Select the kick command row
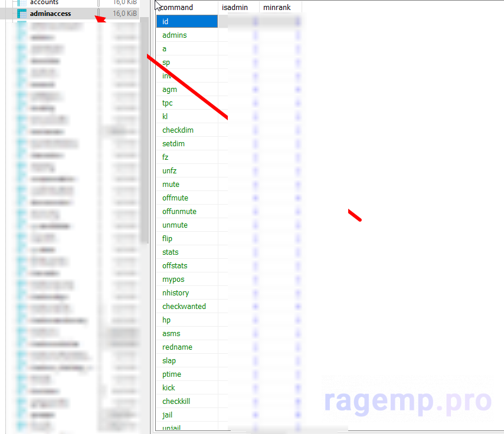 (169, 388)
